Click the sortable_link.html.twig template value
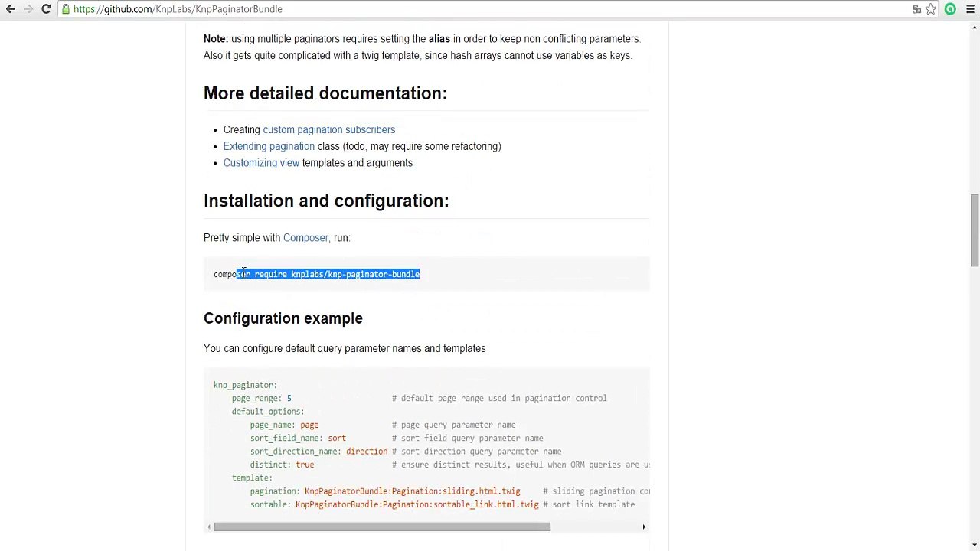Image resolution: width=980 pixels, height=551 pixels. pos(417,504)
